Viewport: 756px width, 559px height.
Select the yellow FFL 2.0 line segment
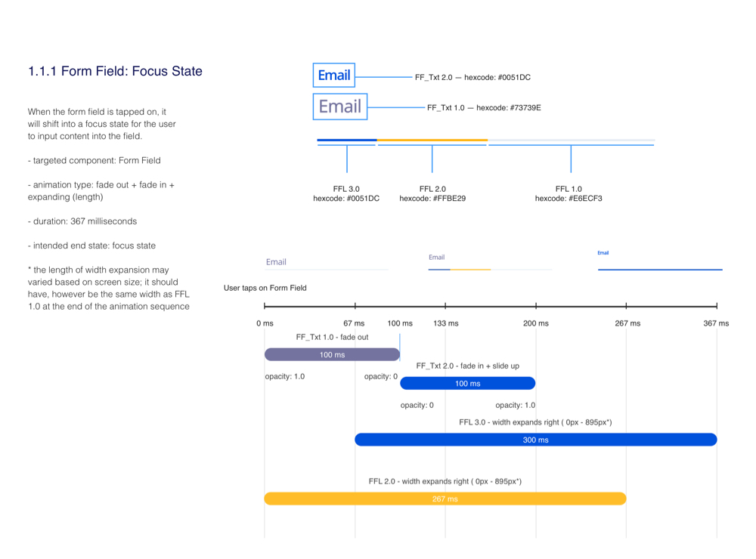tap(432, 140)
